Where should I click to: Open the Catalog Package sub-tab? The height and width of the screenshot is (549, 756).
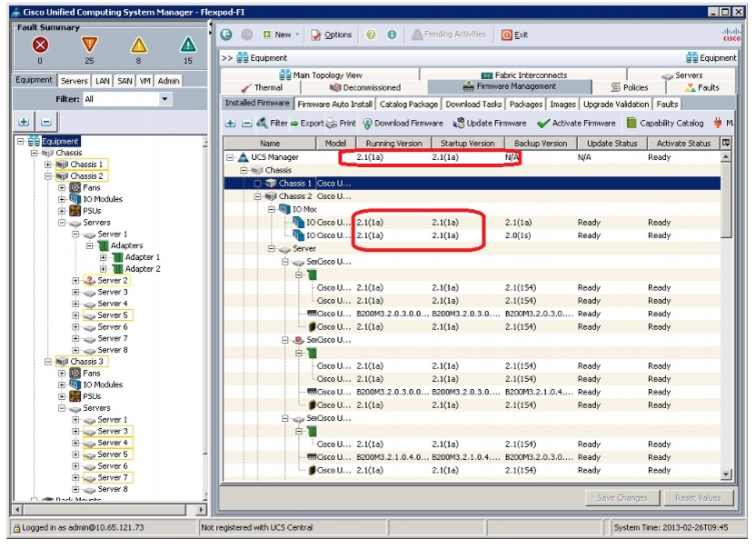(x=409, y=105)
